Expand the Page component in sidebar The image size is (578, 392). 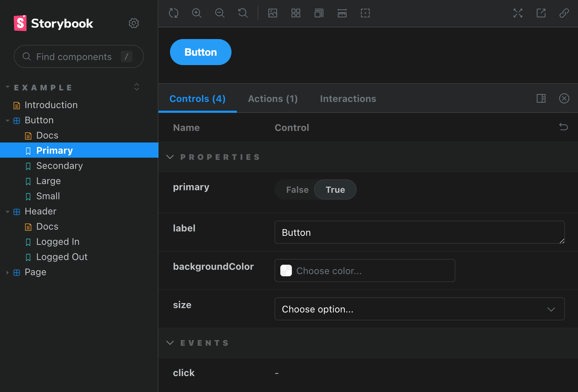point(7,272)
